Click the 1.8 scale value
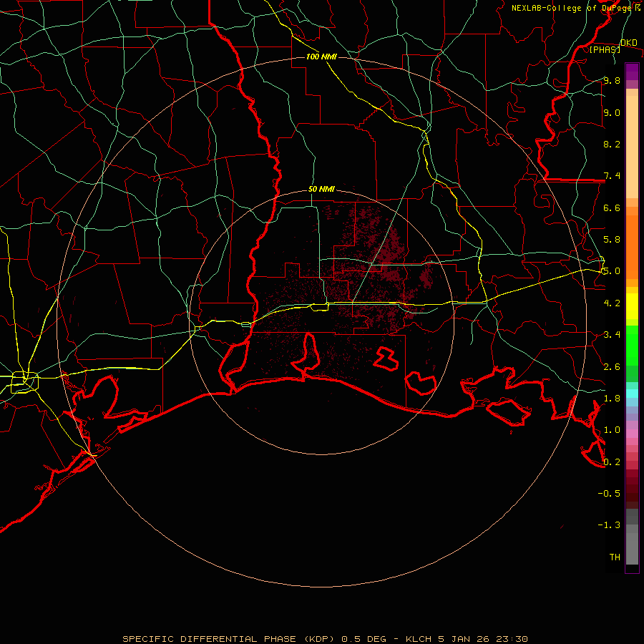 [612, 399]
